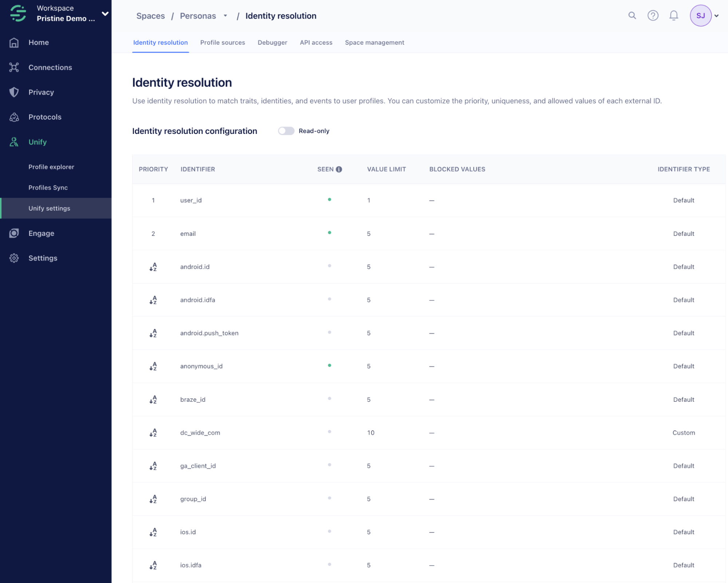728x583 pixels.
Task: Go to Profile explorer under Unify
Action: (51, 167)
